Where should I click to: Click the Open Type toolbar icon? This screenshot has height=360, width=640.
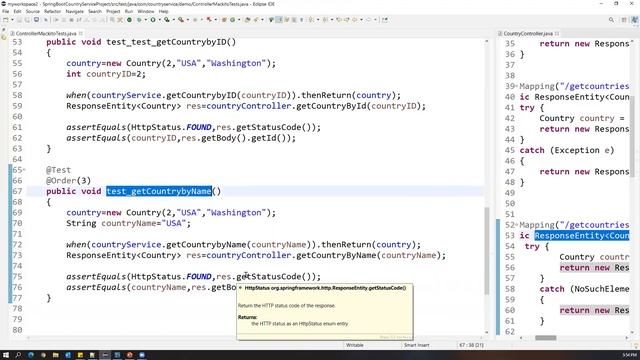pos(247,20)
